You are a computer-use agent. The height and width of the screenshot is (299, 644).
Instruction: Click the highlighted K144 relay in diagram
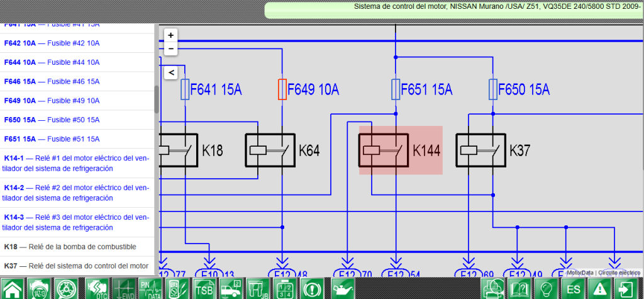[x=401, y=150]
